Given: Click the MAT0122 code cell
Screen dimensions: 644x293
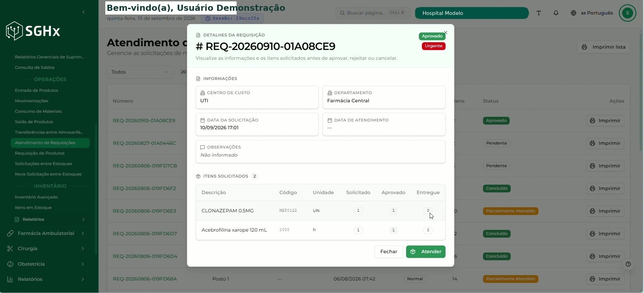Looking at the screenshot, I should 288,211.
